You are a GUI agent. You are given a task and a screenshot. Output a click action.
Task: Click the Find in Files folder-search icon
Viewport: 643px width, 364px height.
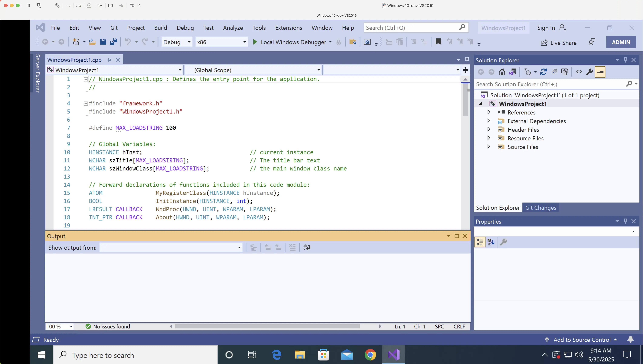click(353, 42)
